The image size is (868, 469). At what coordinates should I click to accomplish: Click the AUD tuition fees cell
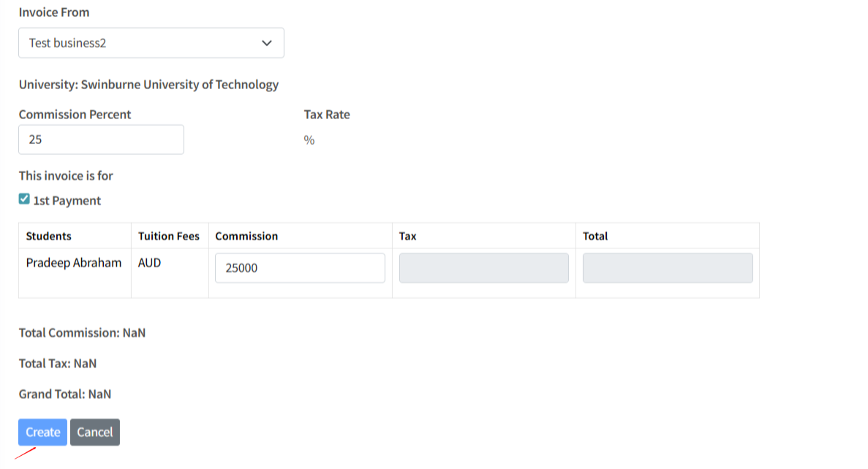(150, 263)
